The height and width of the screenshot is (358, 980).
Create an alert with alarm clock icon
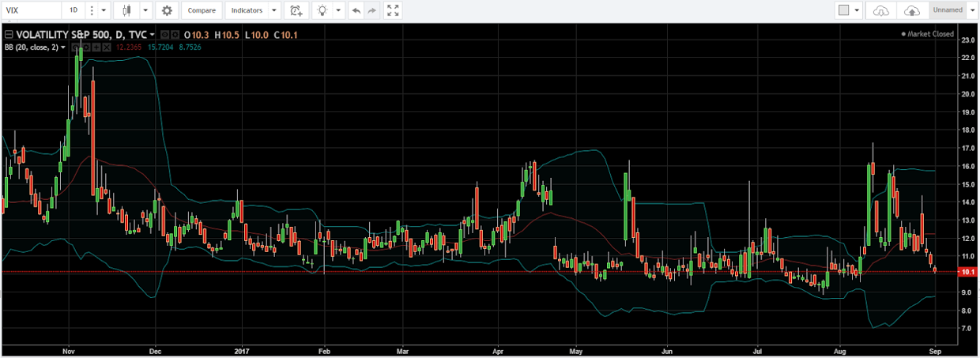[x=296, y=10]
